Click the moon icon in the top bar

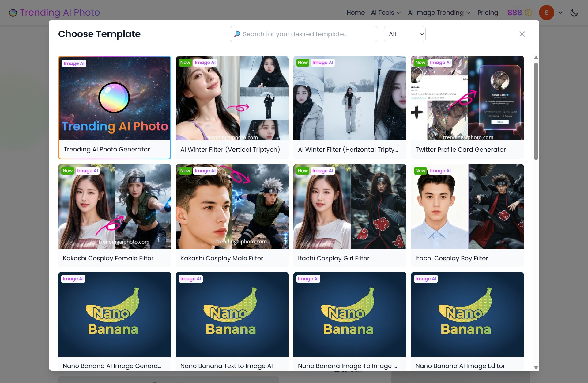574,13
